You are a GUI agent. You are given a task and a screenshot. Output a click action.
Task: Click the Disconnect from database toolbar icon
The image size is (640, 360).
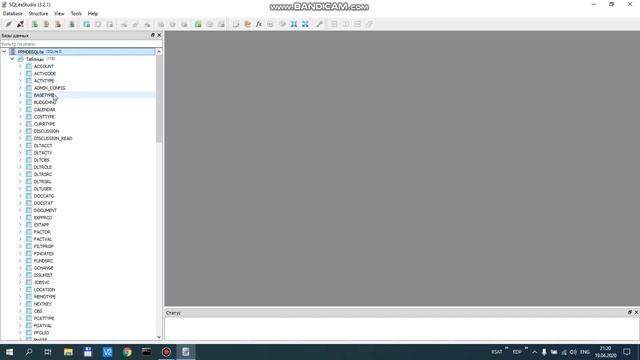coord(20,24)
